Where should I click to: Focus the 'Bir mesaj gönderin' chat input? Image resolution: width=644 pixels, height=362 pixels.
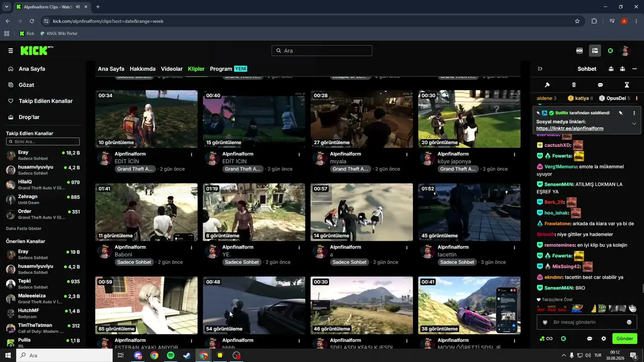[x=587, y=322]
